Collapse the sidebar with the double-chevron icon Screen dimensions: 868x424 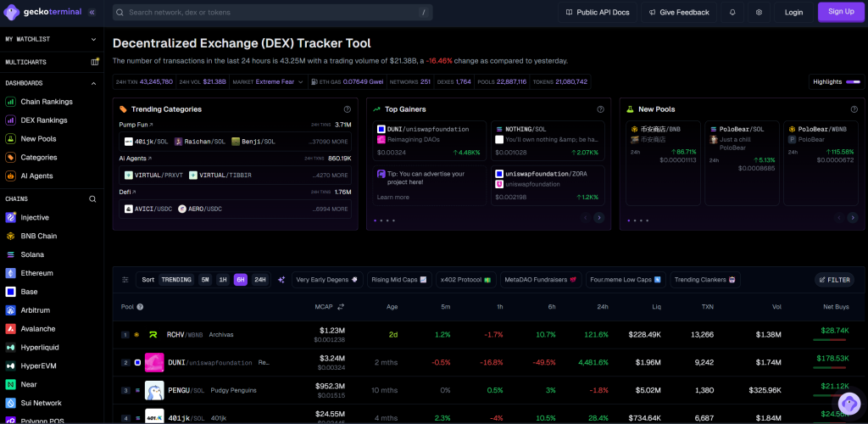pos(92,13)
